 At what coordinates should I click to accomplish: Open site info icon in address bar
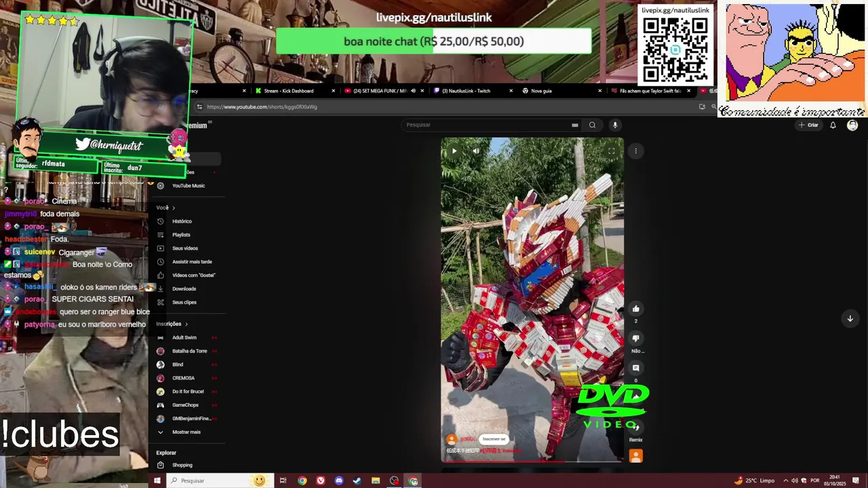(199, 106)
